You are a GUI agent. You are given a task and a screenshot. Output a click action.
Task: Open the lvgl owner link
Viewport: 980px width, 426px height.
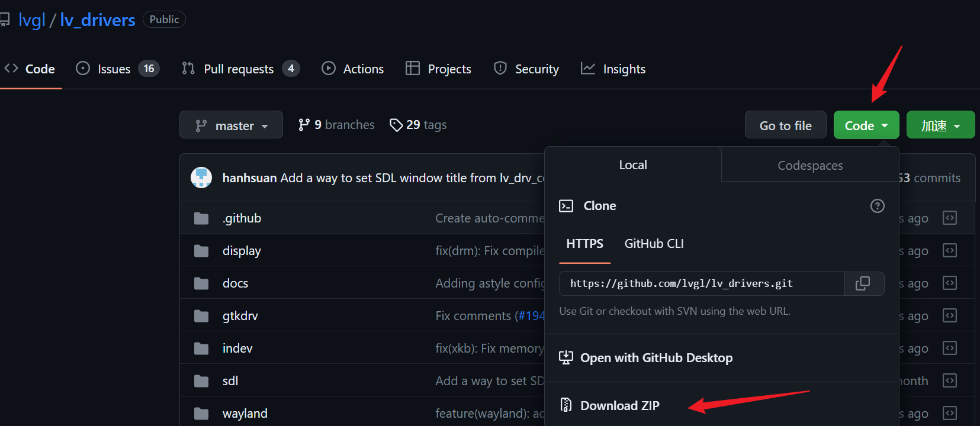32,20
